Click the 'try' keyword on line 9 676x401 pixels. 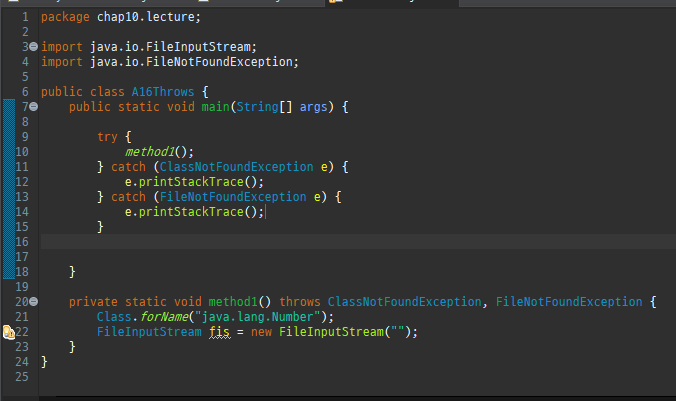[107, 137]
